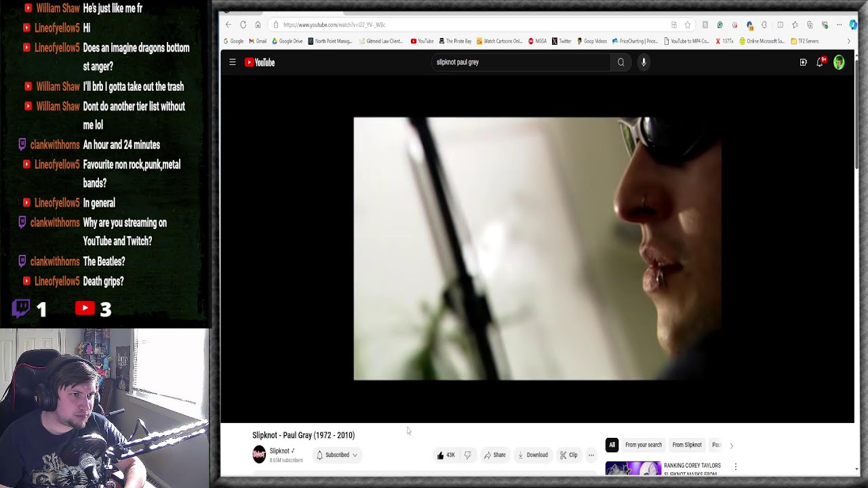Open the YouTube bookmark in bookmarks bar

[x=422, y=41]
